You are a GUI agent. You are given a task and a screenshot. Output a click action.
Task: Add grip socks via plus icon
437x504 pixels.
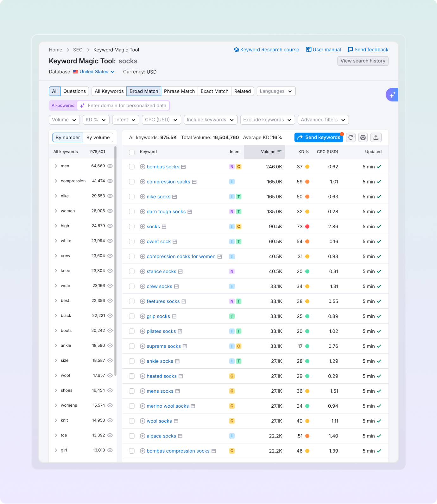click(x=142, y=316)
